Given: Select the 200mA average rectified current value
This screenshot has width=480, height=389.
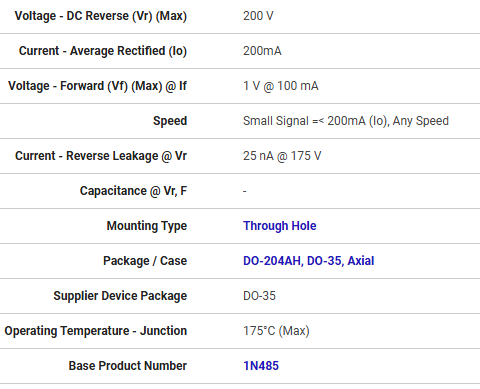Looking at the screenshot, I should click(262, 51).
